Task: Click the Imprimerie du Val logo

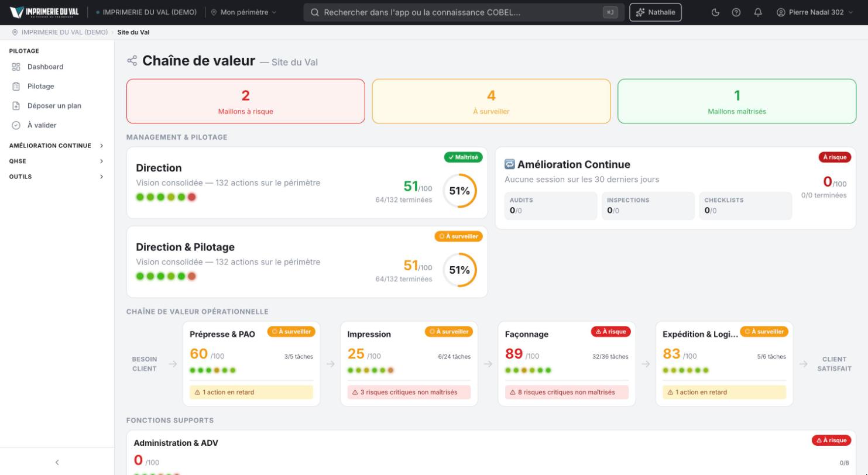Action: click(x=44, y=12)
